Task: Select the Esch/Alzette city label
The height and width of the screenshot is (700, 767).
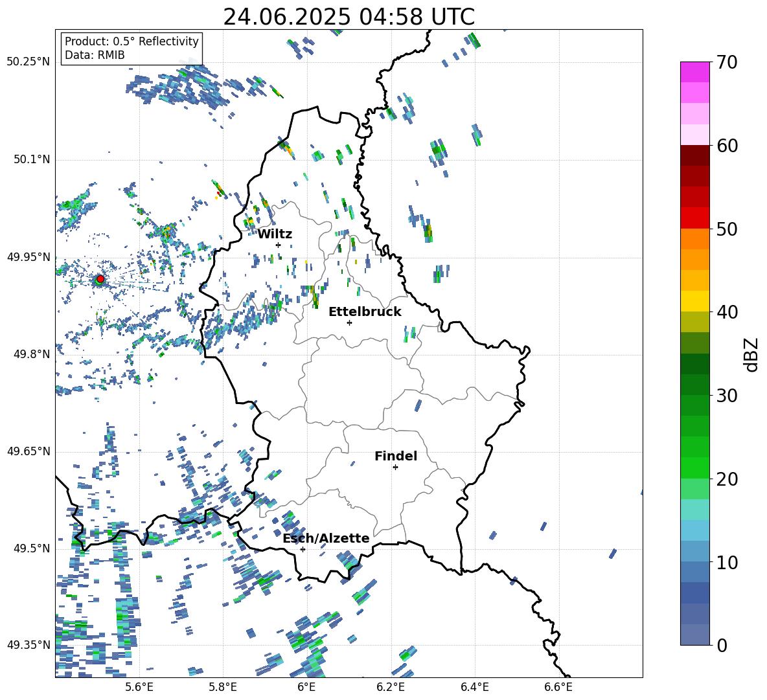Action: pos(326,538)
